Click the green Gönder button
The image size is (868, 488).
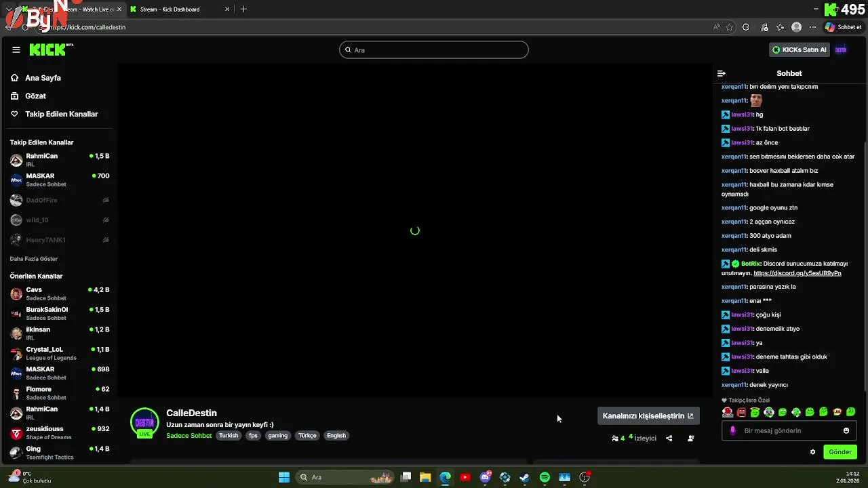pos(840,452)
